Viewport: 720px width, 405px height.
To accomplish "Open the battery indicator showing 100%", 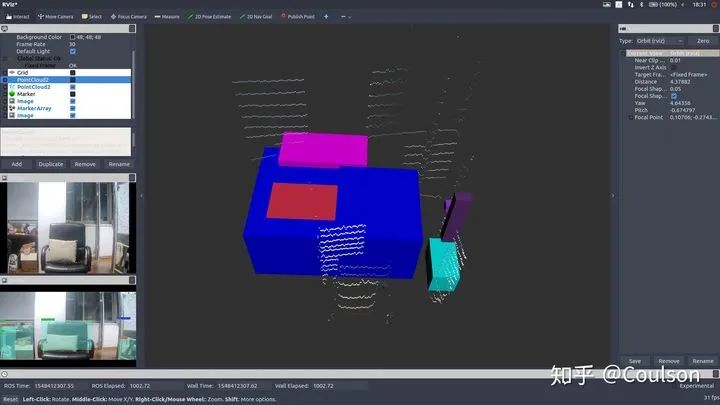I will coord(663,5).
